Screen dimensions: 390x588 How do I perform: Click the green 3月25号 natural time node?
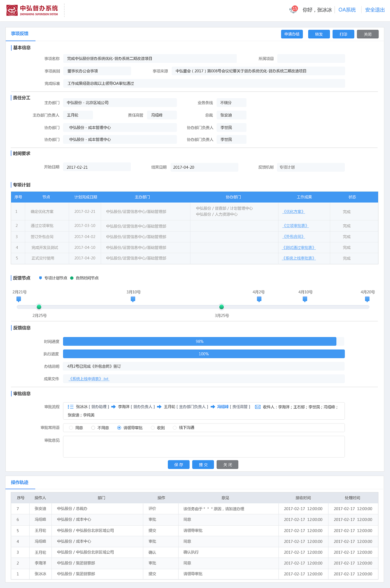[222, 307]
